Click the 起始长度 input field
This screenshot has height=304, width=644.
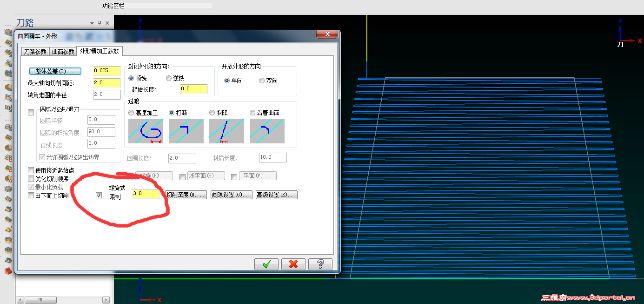[193, 88]
